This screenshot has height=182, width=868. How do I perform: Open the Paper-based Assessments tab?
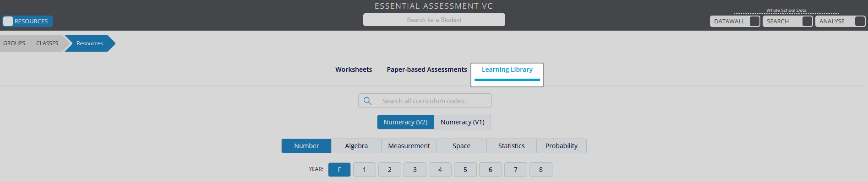[x=427, y=70]
